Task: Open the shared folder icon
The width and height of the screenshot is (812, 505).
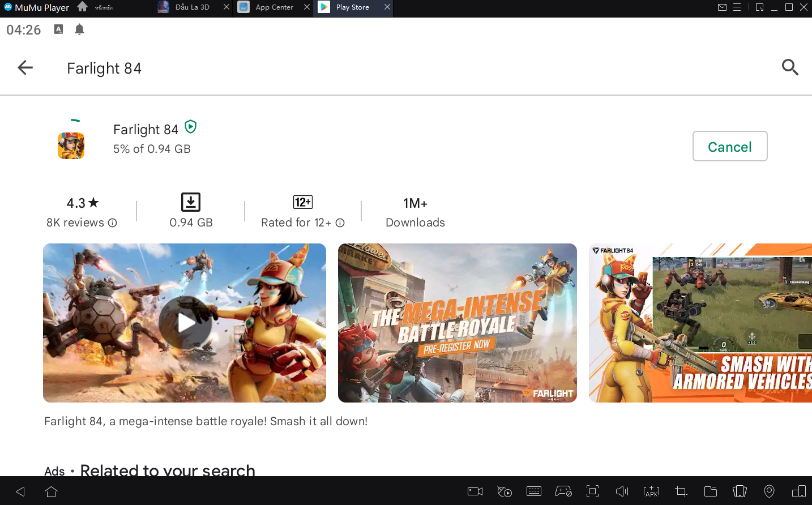Action: point(710,491)
